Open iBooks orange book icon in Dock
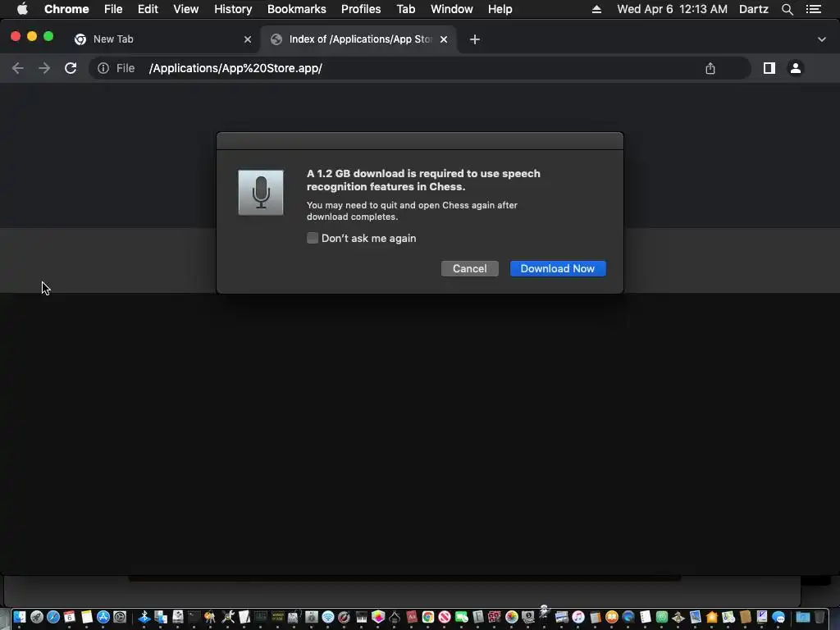 coord(612,617)
